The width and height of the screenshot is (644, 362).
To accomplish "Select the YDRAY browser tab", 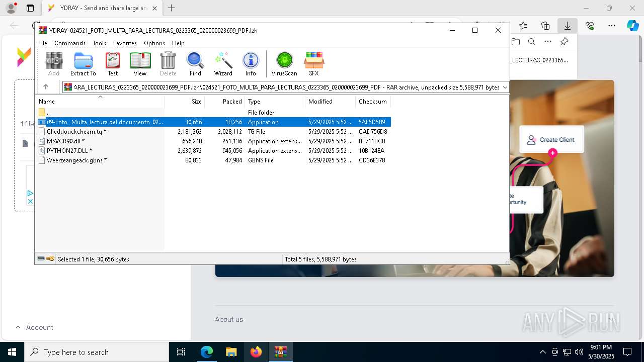I will point(103,8).
